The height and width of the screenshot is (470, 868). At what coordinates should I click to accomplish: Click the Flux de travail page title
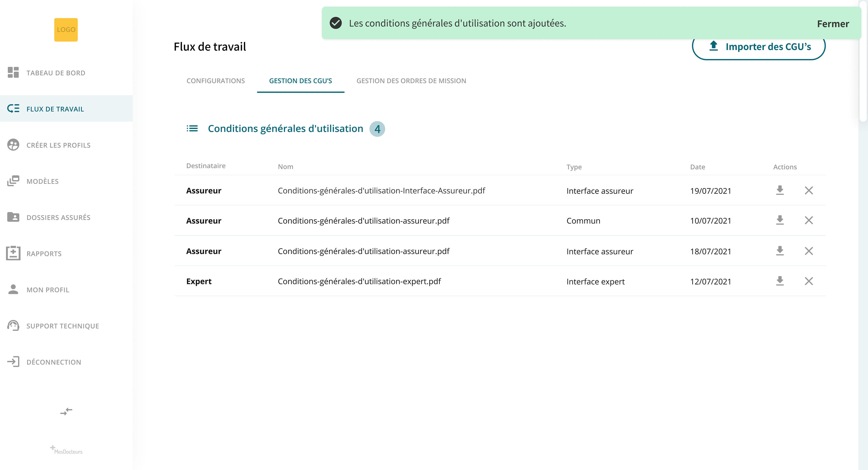(x=210, y=47)
